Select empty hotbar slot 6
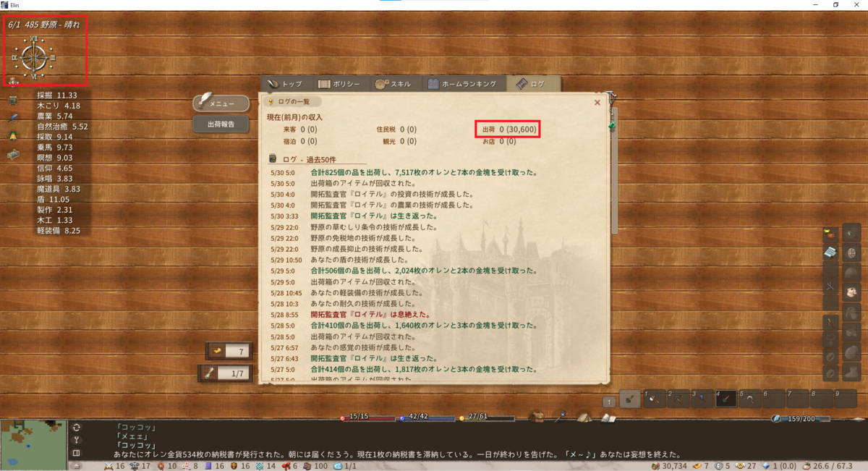This screenshot has width=868, height=471. click(x=774, y=397)
